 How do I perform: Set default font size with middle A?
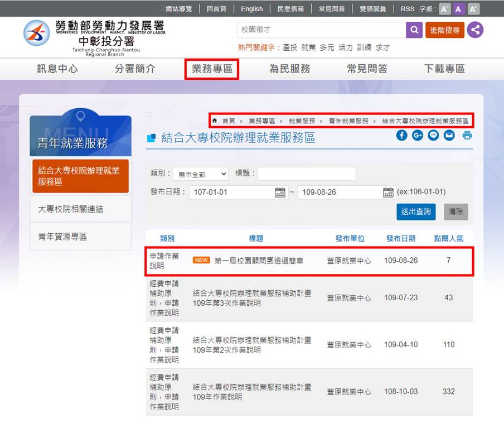point(458,9)
